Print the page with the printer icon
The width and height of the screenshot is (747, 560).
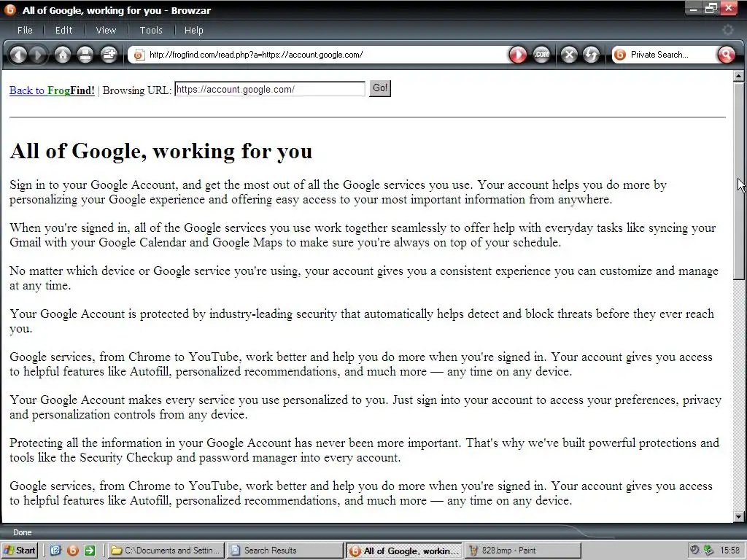tap(85, 55)
